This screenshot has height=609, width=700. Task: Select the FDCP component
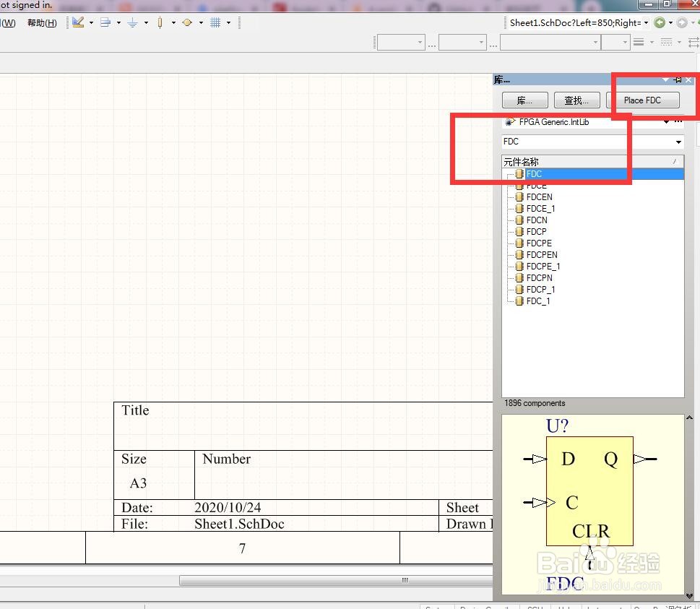pos(536,232)
